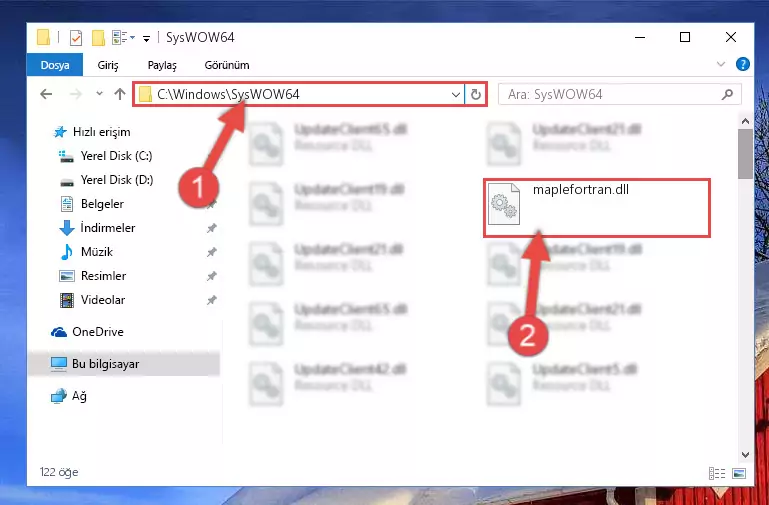Select the maplefortran.dll file
Screen dimensions: 769x505
[x=597, y=208]
